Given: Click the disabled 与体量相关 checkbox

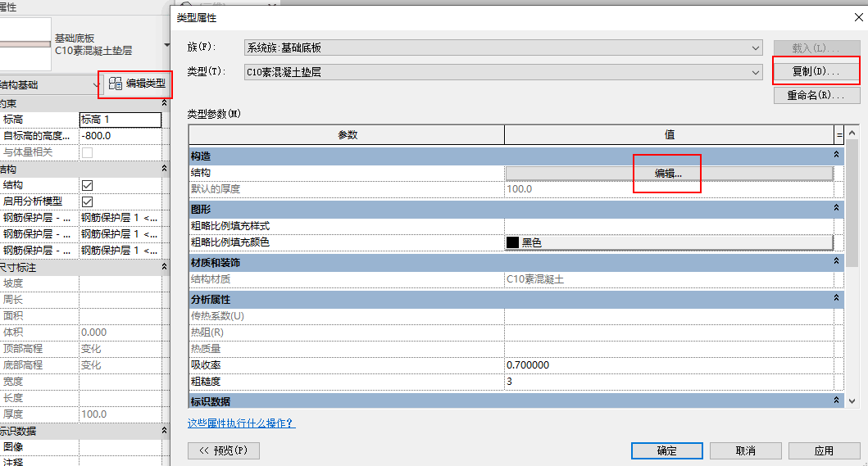Looking at the screenshot, I should click(x=87, y=152).
